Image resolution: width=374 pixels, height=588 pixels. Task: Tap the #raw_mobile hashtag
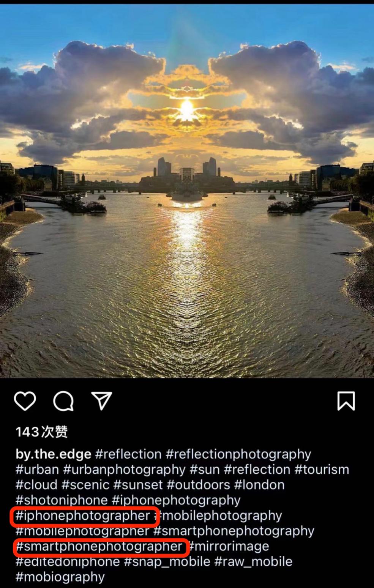pyautogui.click(x=253, y=561)
